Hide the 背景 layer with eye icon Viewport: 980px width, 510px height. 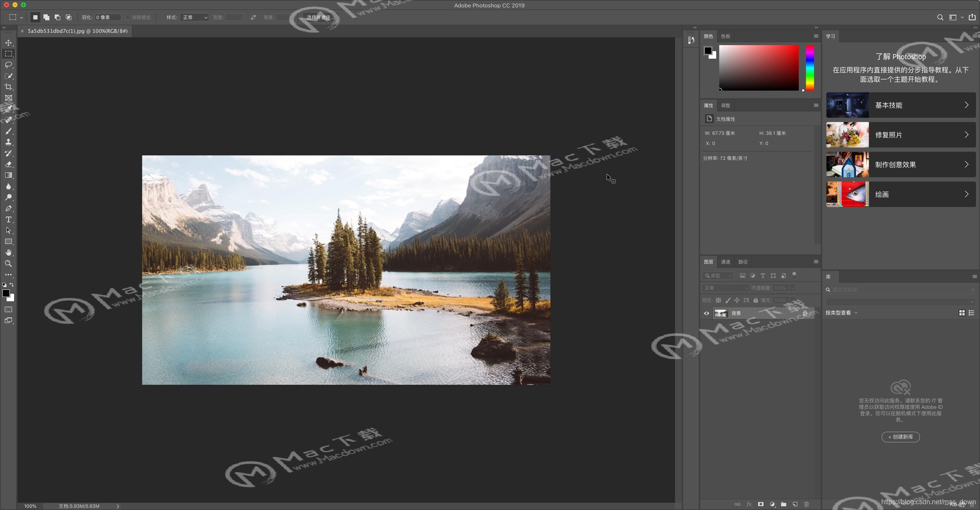pos(707,313)
